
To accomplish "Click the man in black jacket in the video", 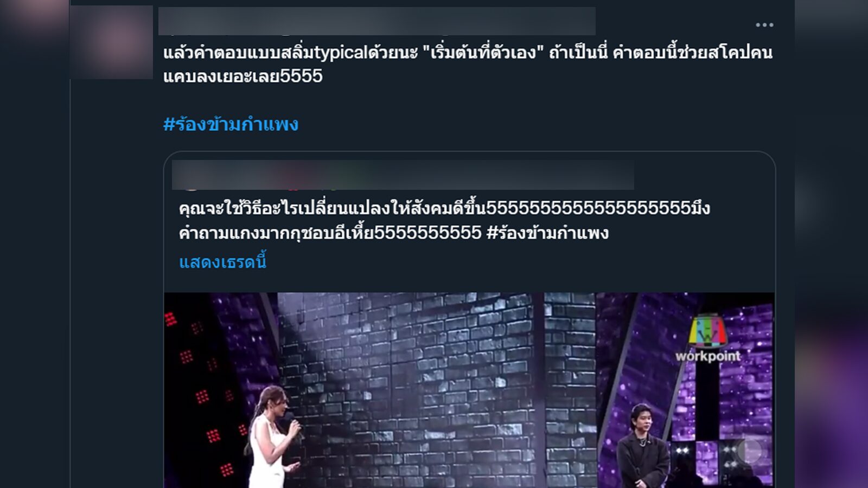I will coord(643,447).
